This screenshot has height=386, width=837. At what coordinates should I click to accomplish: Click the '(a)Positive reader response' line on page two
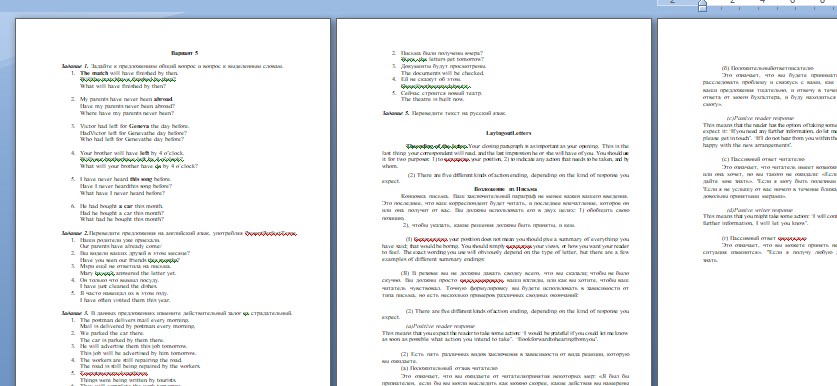[x=440, y=325]
